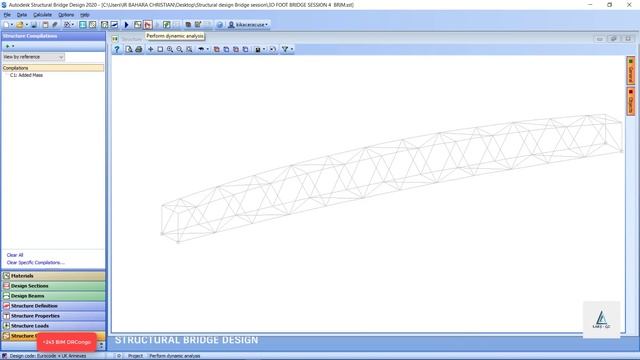Open the Options menu

(66, 15)
